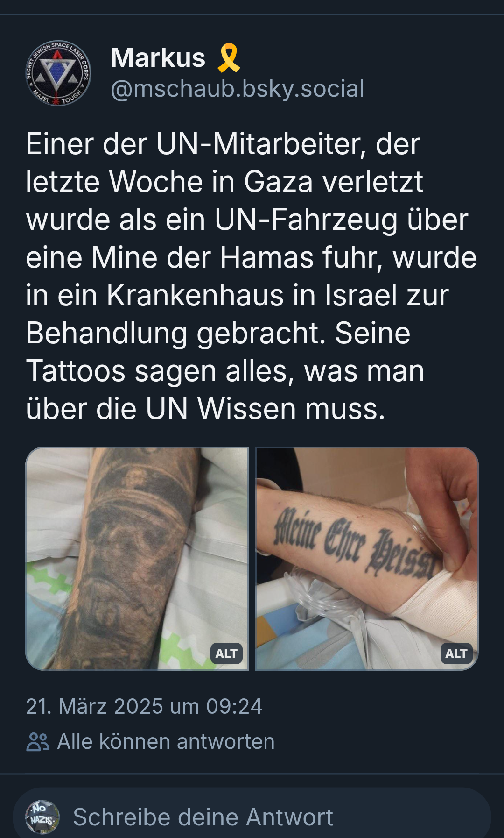The width and height of the screenshot is (504, 838).
Task: Open the handle @mschaub.bsky.social
Action: (x=238, y=89)
